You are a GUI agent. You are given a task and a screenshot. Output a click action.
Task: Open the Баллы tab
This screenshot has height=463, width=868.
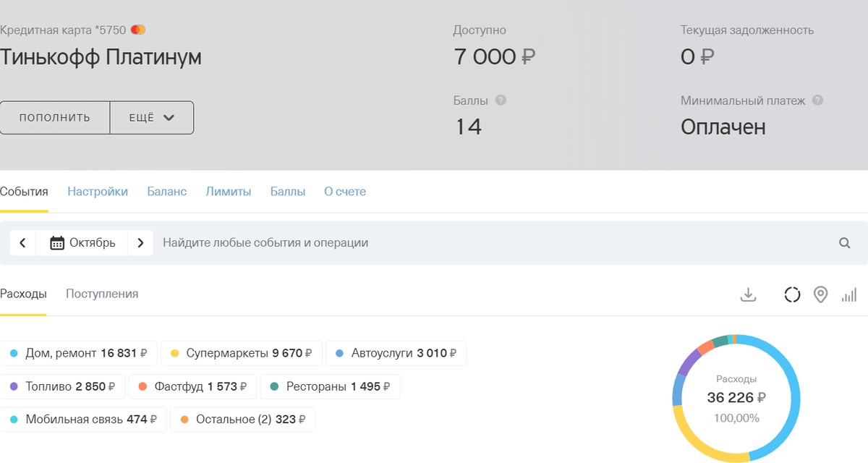coord(288,192)
